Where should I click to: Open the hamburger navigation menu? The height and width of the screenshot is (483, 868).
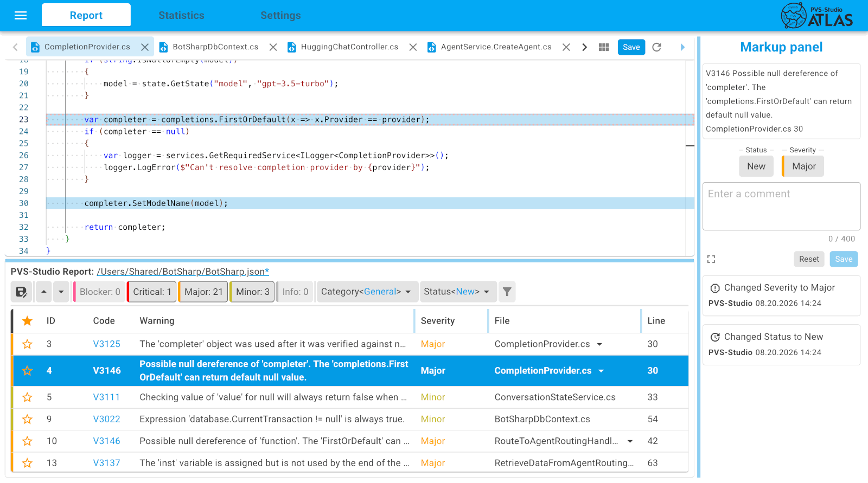click(21, 15)
